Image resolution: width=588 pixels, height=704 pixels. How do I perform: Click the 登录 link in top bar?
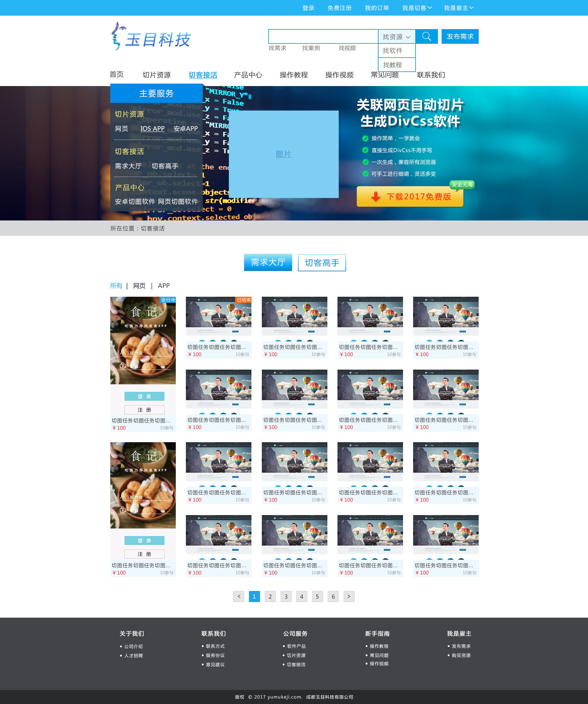click(308, 8)
